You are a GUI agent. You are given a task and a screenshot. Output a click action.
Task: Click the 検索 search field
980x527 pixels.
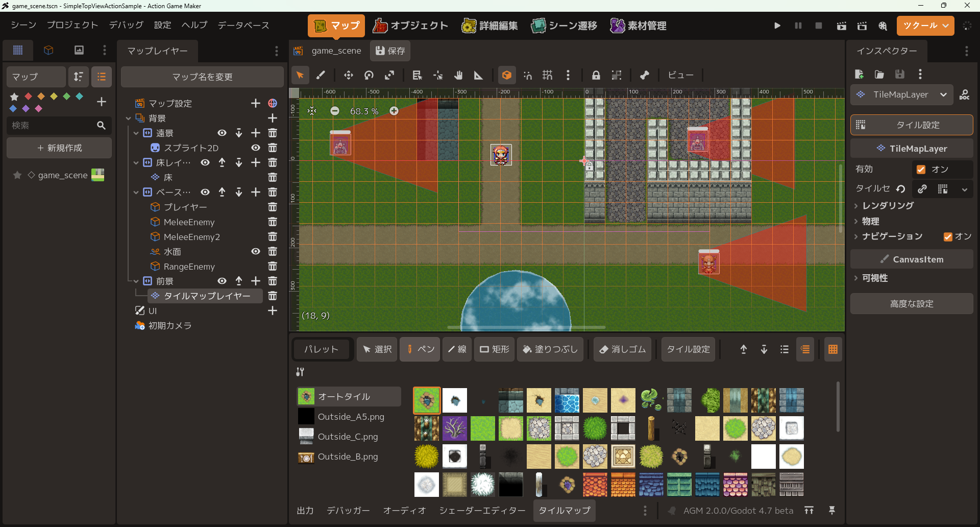pos(59,125)
